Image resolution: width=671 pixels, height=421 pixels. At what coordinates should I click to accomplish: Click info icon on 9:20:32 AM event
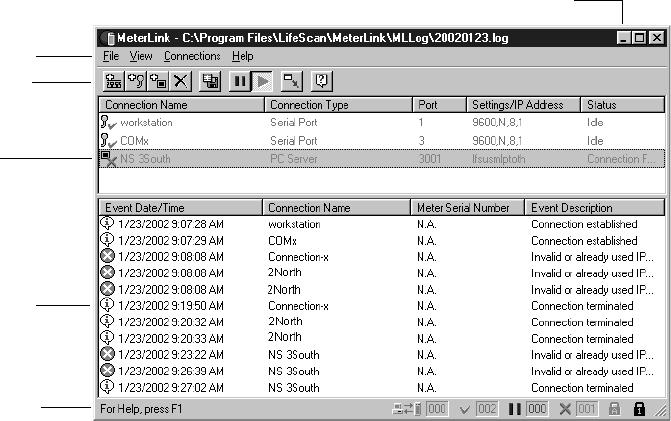coord(107,321)
